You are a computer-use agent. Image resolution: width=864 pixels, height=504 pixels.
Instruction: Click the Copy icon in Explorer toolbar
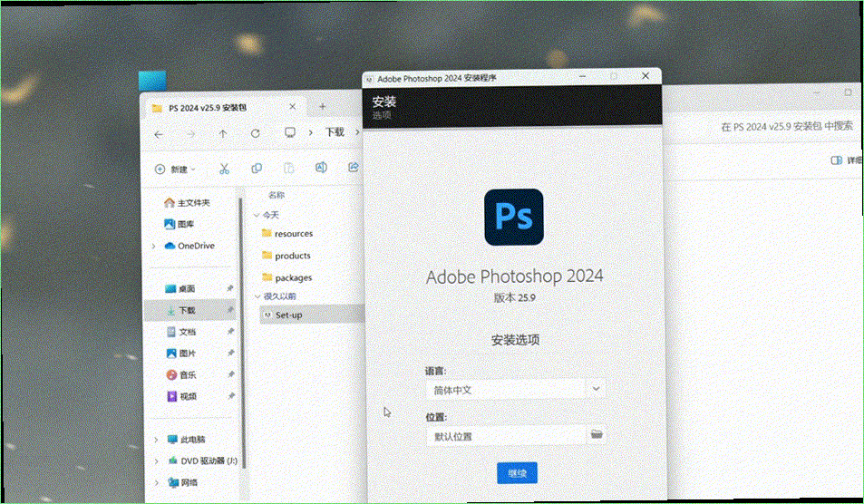click(x=257, y=169)
